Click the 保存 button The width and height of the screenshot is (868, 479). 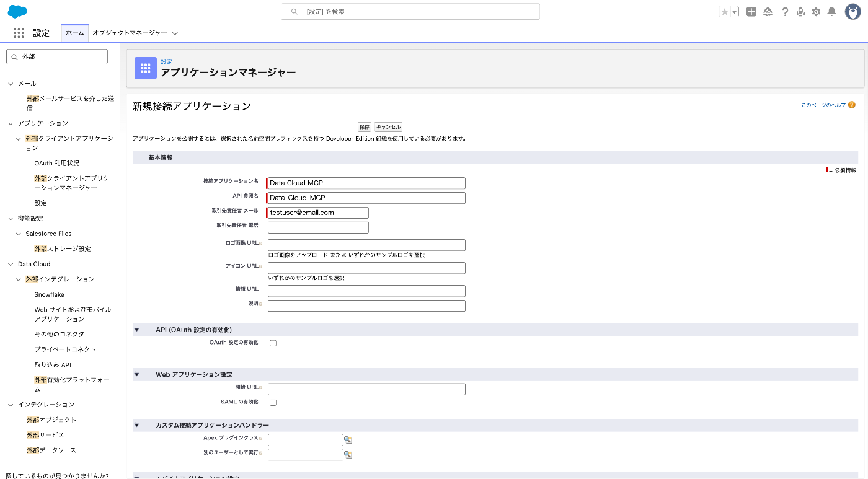(364, 126)
